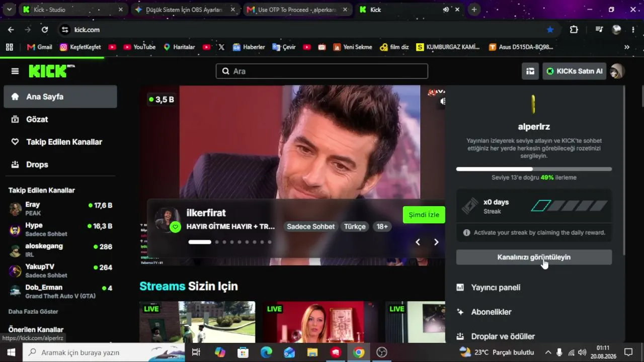This screenshot has height=362, width=644.
Task: Toggle the Kick sidebar hamburger menu
Action: click(15, 71)
